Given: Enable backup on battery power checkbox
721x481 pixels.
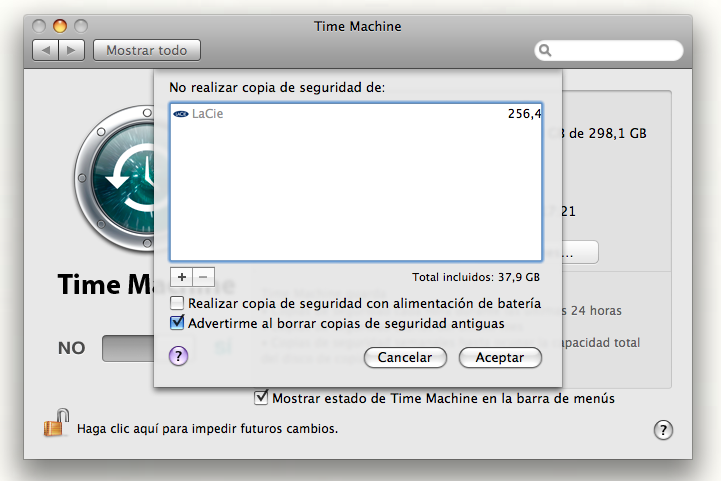Looking at the screenshot, I should [x=177, y=303].
